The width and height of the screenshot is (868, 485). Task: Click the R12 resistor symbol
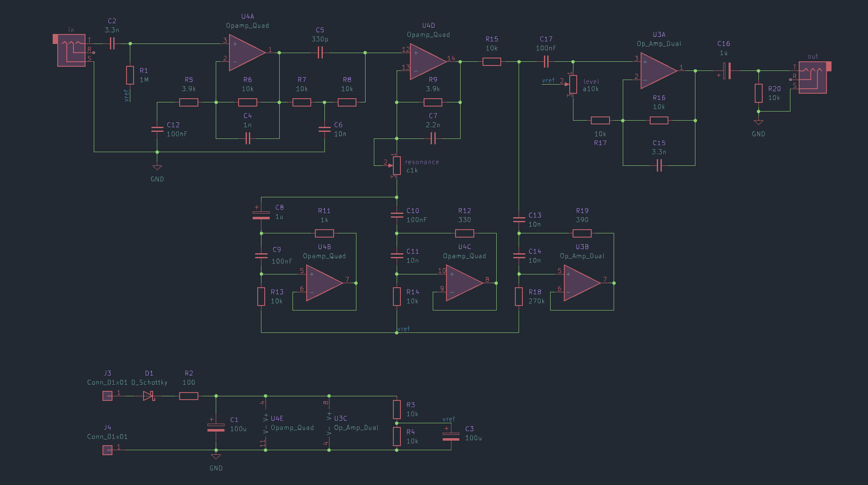pos(465,233)
